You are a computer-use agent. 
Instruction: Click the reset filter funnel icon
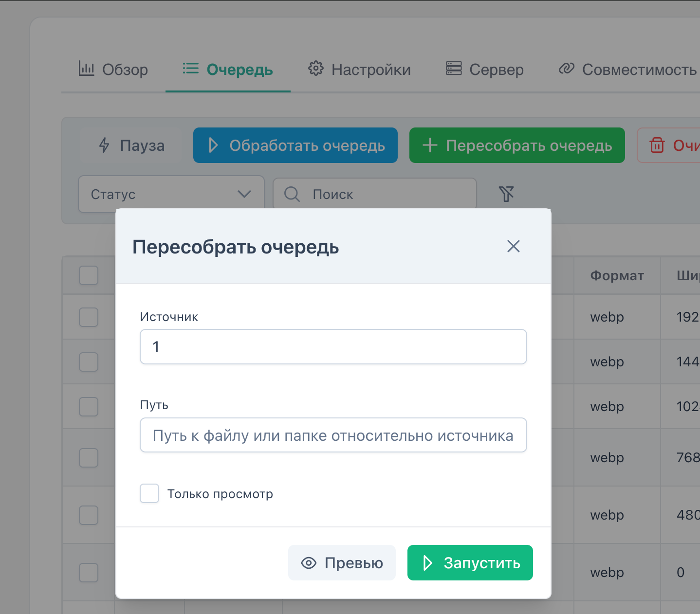[x=506, y=194]
